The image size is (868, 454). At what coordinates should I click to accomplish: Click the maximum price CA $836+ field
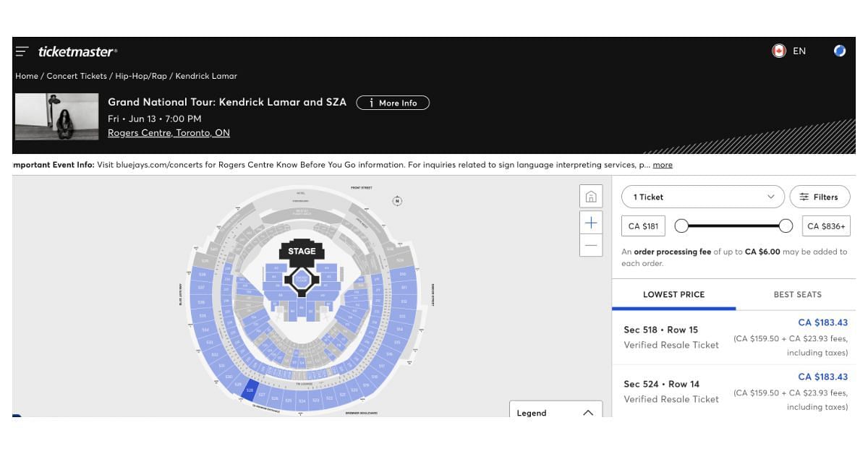click(826, 226)
